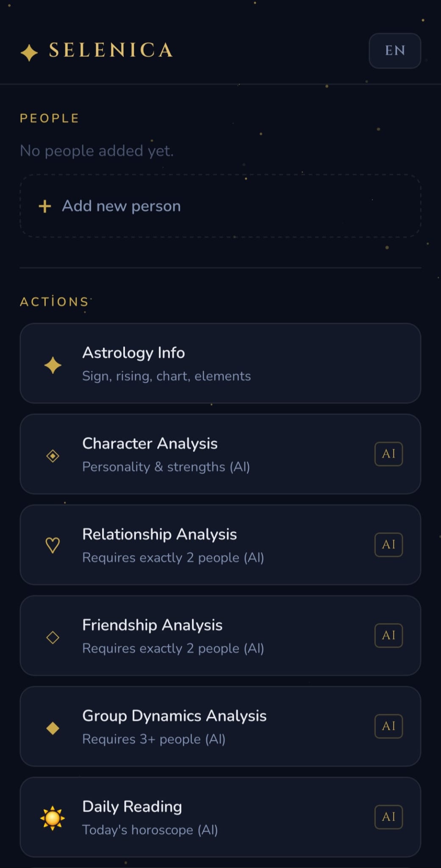The image size is (441, 868).
Task: Click the Friendship Analysis title text
Action: click(x=153, y=625)
